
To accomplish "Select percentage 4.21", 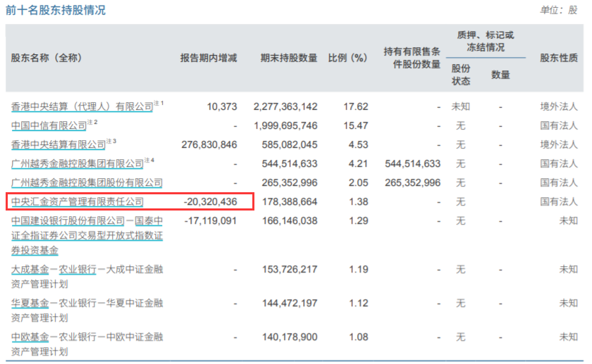I will tap(358, 164).
